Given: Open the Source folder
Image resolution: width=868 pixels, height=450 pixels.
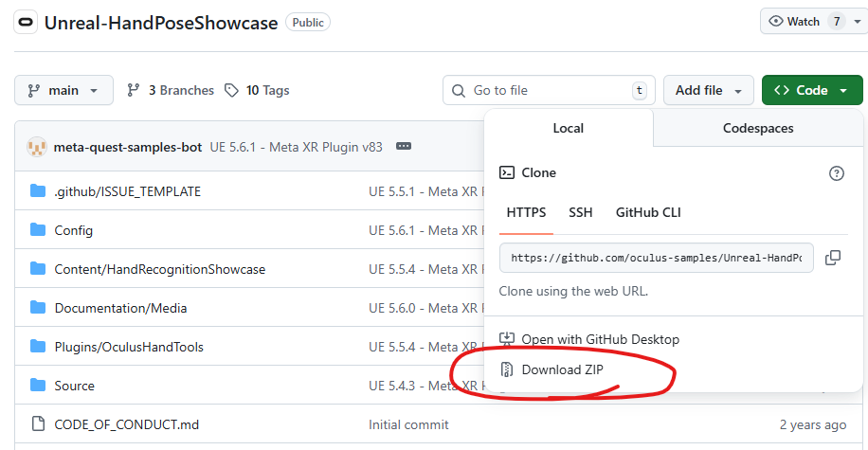Looking at the screenshot, I should [74, 386].
